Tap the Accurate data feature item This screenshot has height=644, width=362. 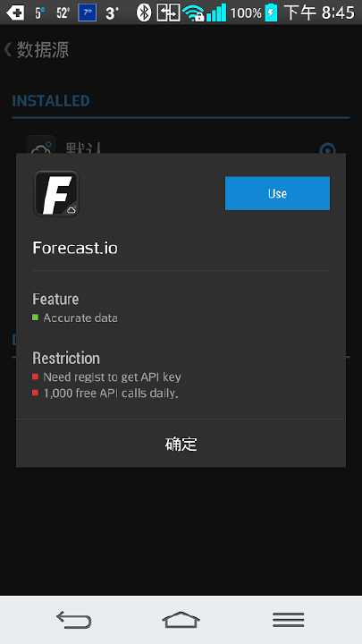tap(80, 318)
